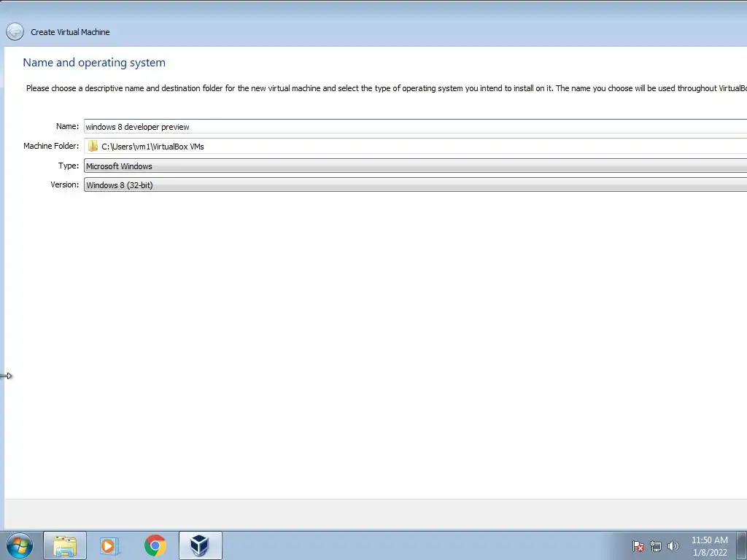Click the 'Version:' label

pyautogui.click(x=65, y=184)
